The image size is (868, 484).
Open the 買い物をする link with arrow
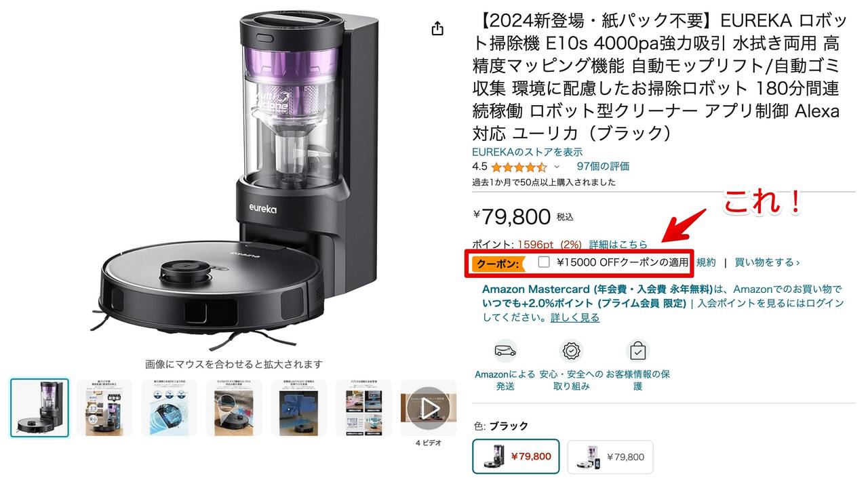click(x=767, y=262)
